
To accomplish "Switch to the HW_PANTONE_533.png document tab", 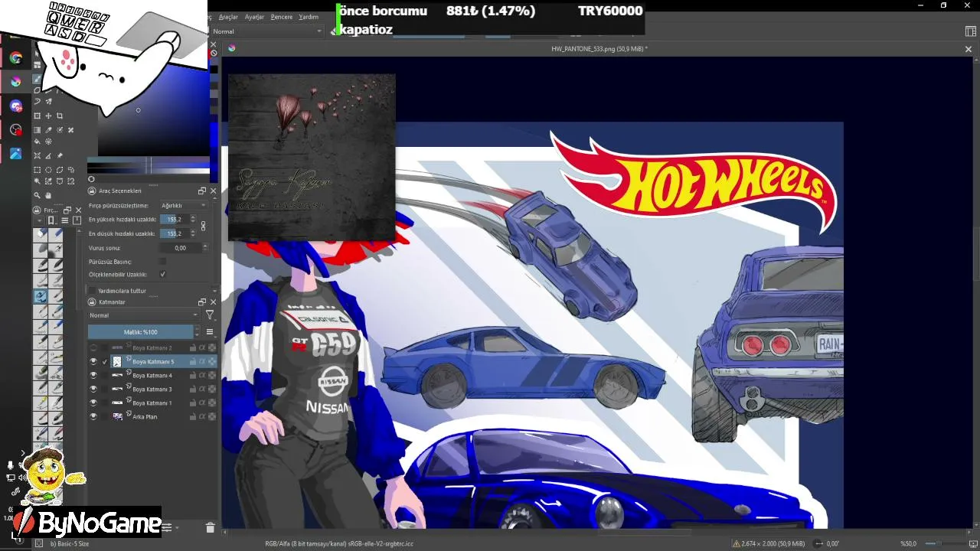I will 599,49.
